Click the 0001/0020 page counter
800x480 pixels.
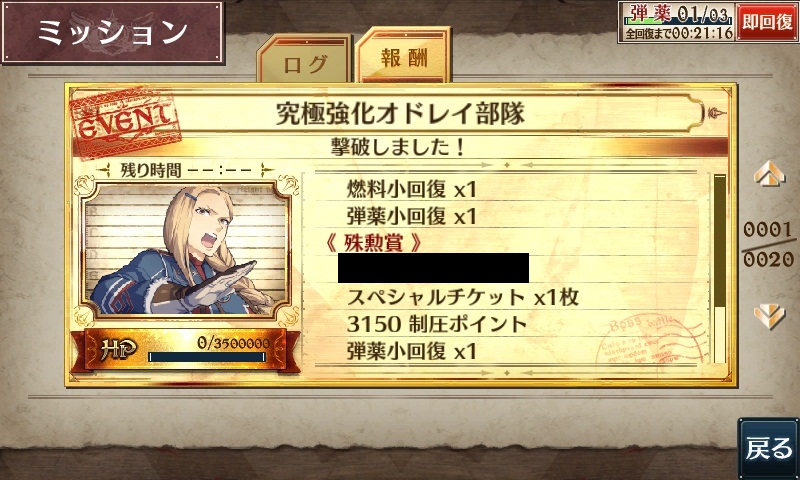pos(768,244)
